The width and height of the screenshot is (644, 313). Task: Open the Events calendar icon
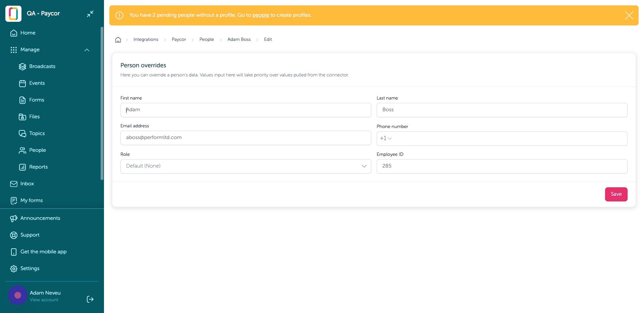(22, 83)
